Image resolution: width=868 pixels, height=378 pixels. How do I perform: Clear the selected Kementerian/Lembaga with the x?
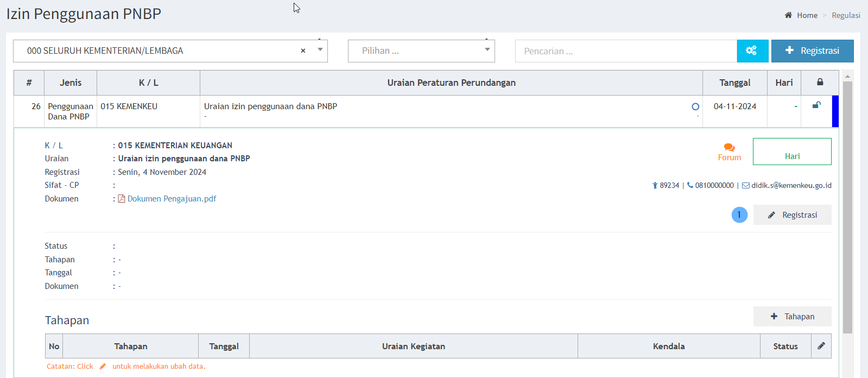(303, 51)
